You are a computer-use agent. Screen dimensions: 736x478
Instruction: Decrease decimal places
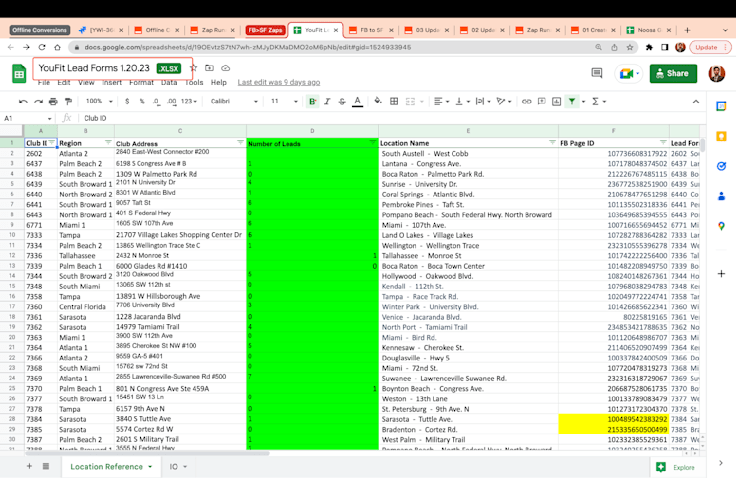[x=156, y=101]
